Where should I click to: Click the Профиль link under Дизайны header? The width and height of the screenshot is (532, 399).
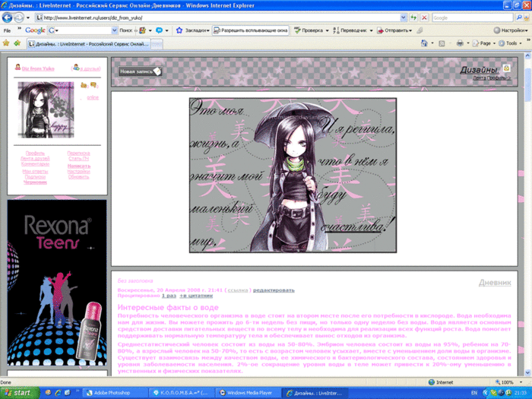pyautogui.click(x=499, y=78)
